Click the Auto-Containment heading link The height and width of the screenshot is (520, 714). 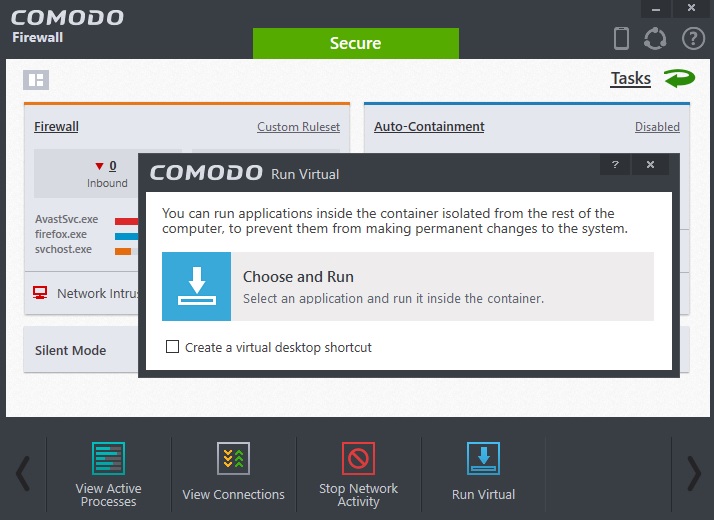pos(429,127)
